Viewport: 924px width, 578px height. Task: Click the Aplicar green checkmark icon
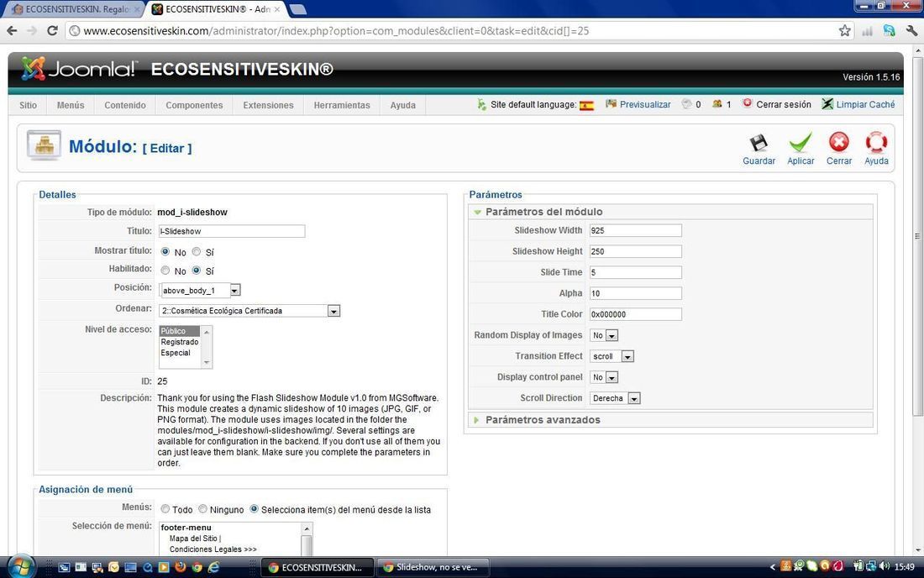[801, 143]
